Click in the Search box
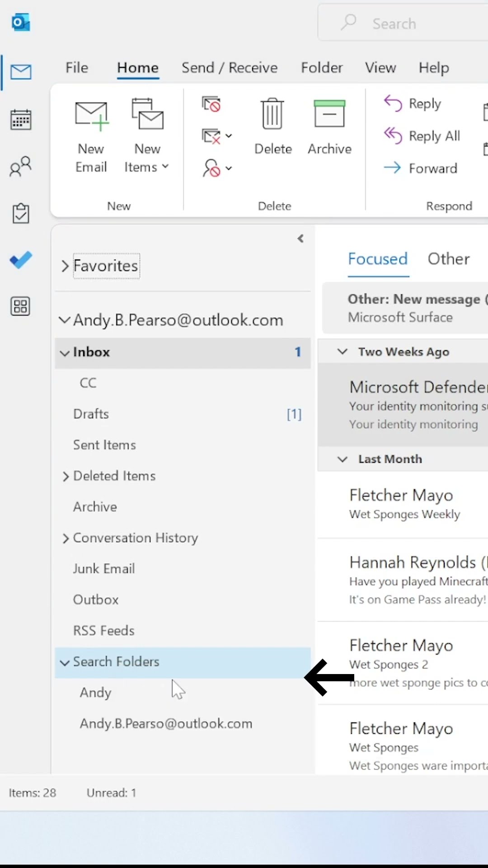Screen dimensions: 488x868 [403, 23]
